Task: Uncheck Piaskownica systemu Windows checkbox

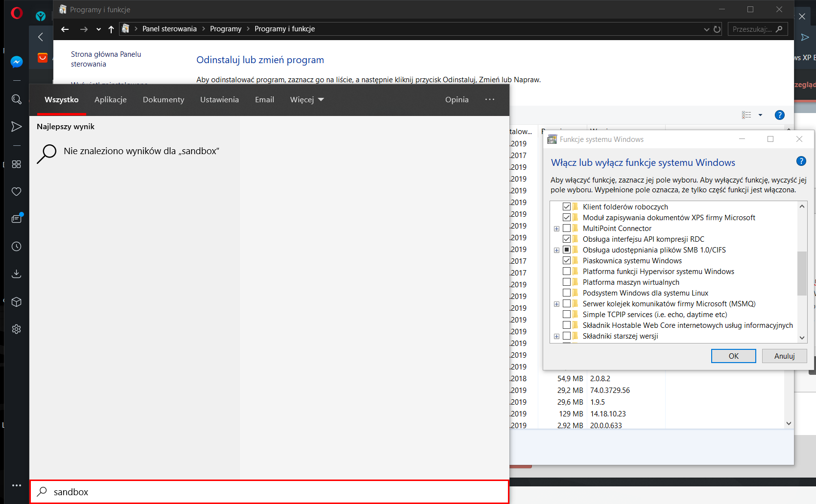Action: [567, 260]
